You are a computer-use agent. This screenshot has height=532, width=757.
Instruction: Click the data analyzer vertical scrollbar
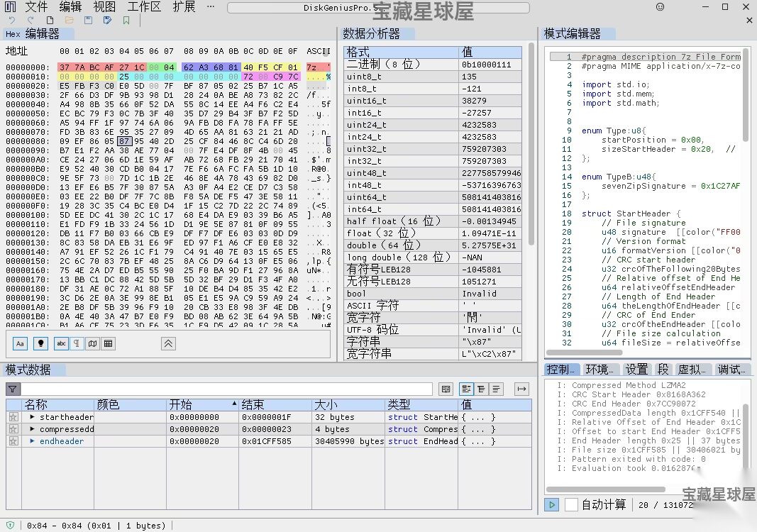531,145
